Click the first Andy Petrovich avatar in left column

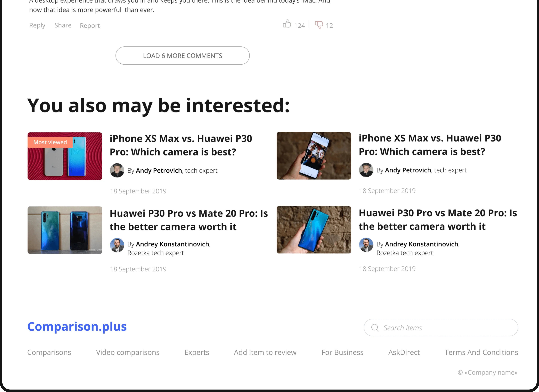point(117,170)
